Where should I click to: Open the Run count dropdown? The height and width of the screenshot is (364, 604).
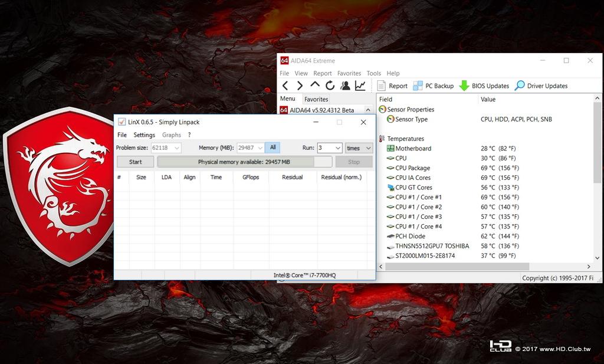[338, 148]
